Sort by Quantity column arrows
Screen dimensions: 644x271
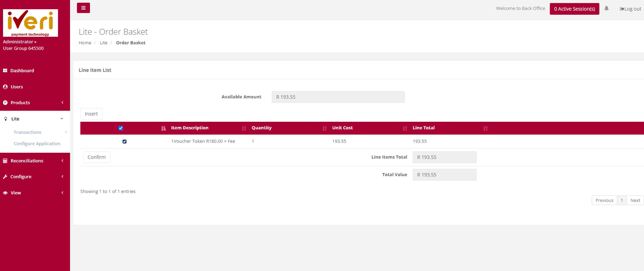pyautogui.click(x=324, y=128)
